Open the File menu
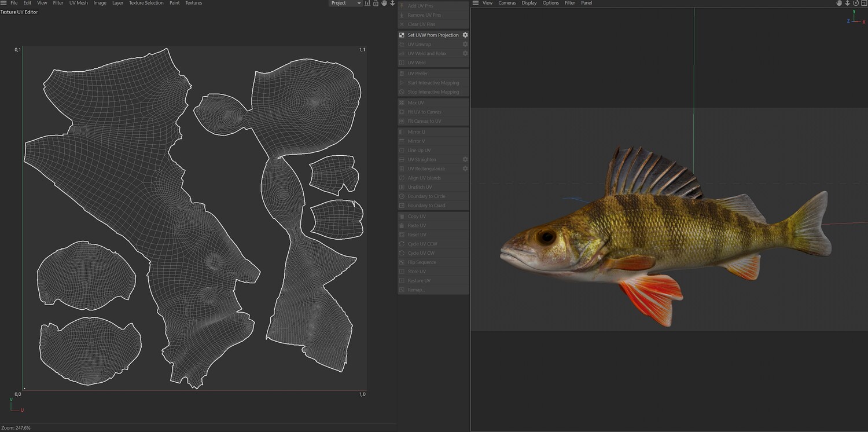The image size is (868, 432). click(x=14, y=3)
